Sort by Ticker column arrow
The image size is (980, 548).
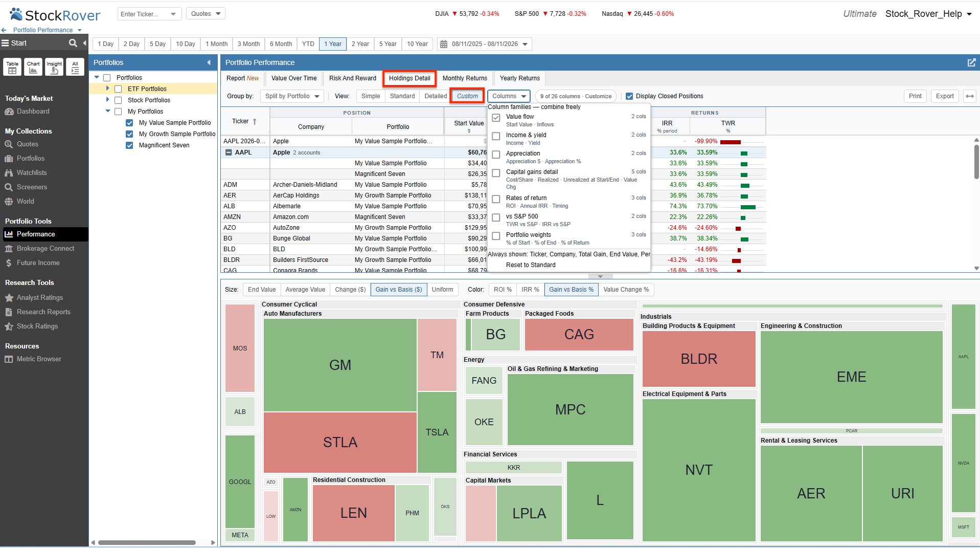255,122
